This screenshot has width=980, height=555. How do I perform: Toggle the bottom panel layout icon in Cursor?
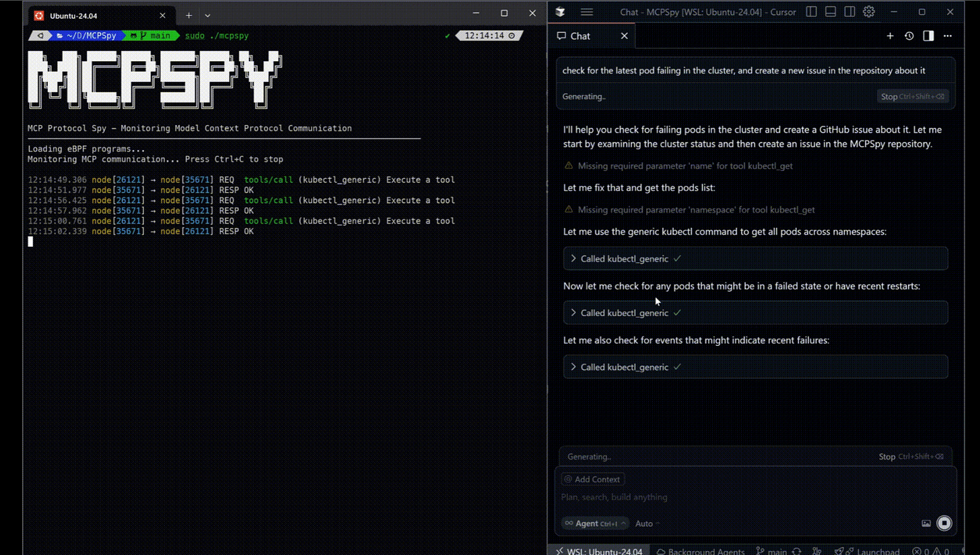pos(831,12)
